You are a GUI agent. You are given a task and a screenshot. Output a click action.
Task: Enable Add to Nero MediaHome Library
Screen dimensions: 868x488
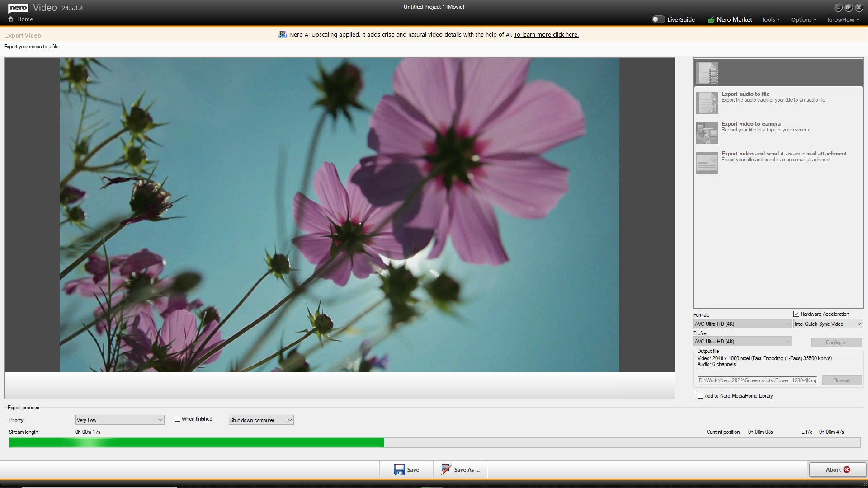(x=700, y=396)
